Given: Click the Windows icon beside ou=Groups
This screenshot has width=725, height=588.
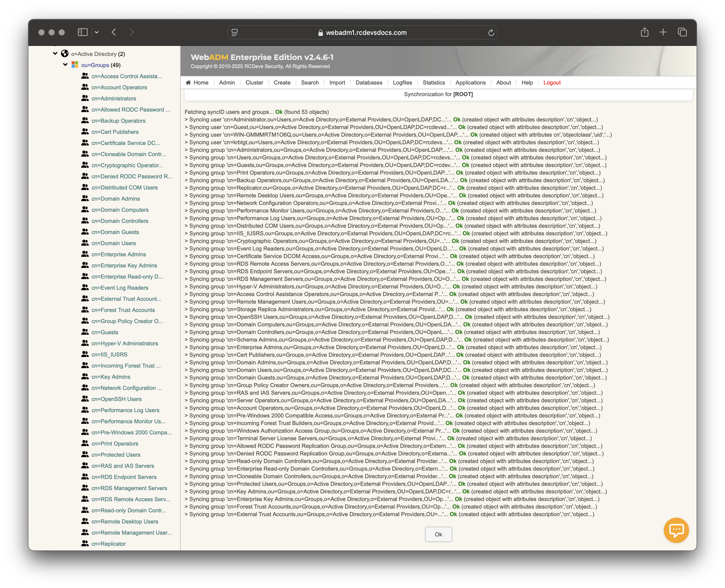Looking at the screenshot, I should (x=75, y=65).
